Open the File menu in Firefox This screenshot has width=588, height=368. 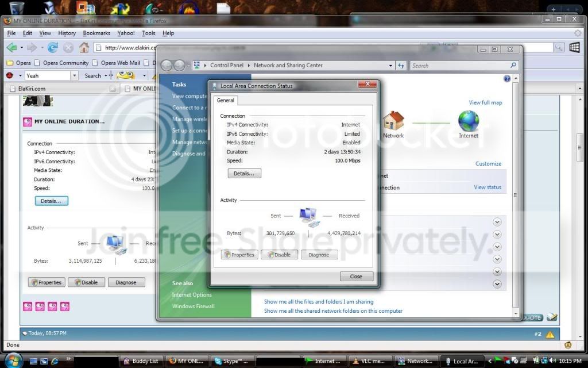coord(11,33)
